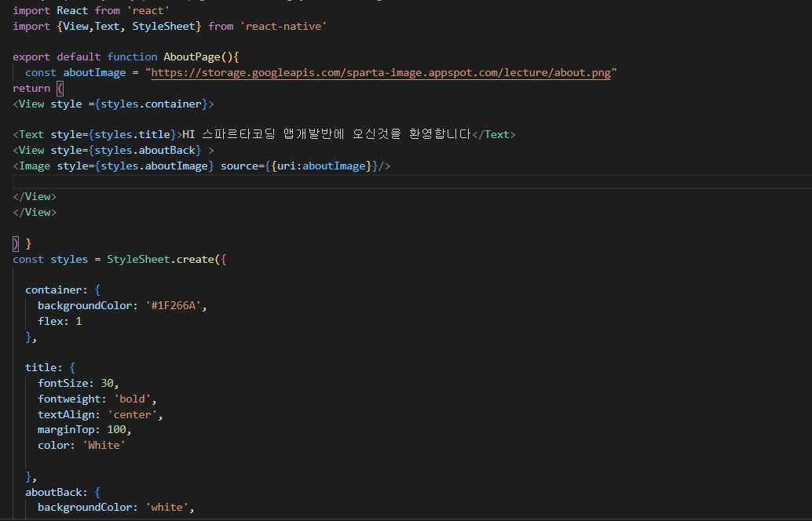Click the flex: 1 property
Image resolution: width=812 pixels, height=521 pixels.
[x=60, y=321]
